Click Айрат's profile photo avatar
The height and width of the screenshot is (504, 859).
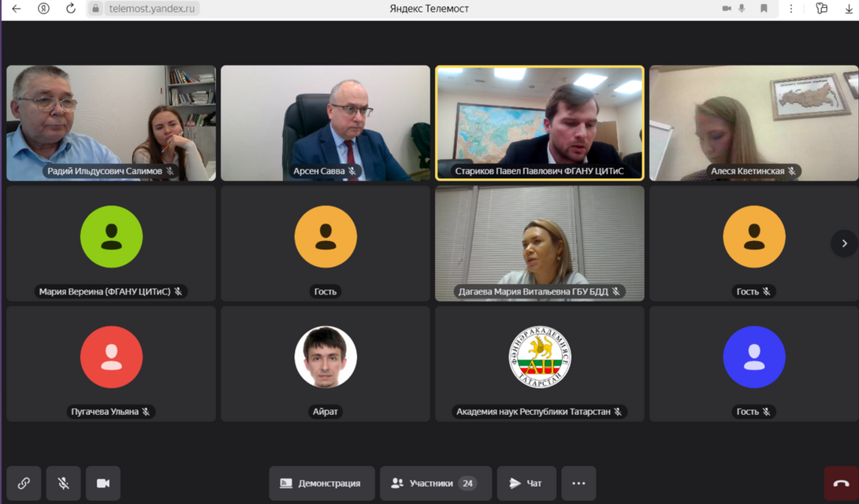point(325,357)
